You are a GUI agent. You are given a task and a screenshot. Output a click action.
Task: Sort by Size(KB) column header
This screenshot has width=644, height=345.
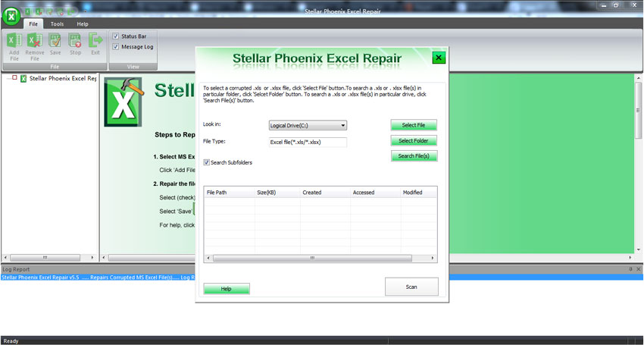(277, 193)
